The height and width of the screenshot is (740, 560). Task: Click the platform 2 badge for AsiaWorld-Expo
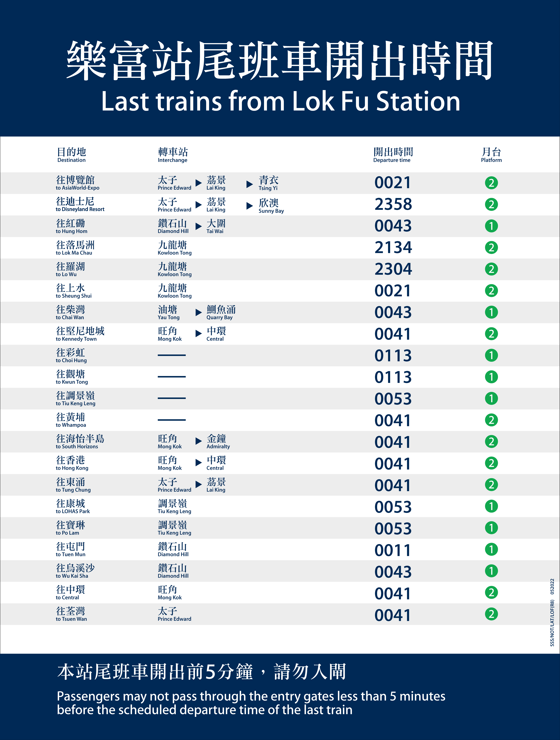491,183
